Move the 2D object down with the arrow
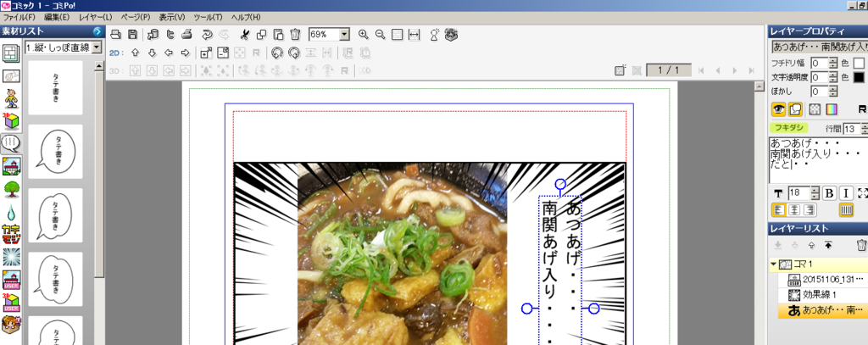This screenshot has height=345, width=868. 153,53
